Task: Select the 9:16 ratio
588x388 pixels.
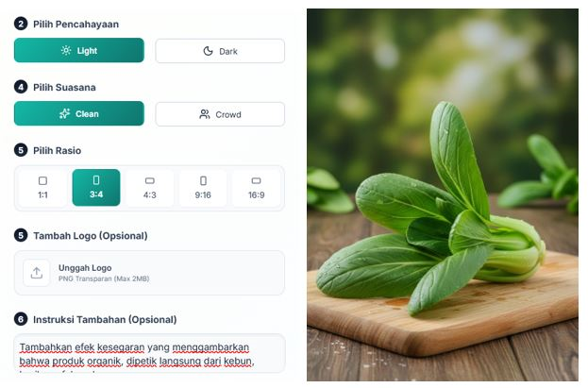Action: [203, 188]
